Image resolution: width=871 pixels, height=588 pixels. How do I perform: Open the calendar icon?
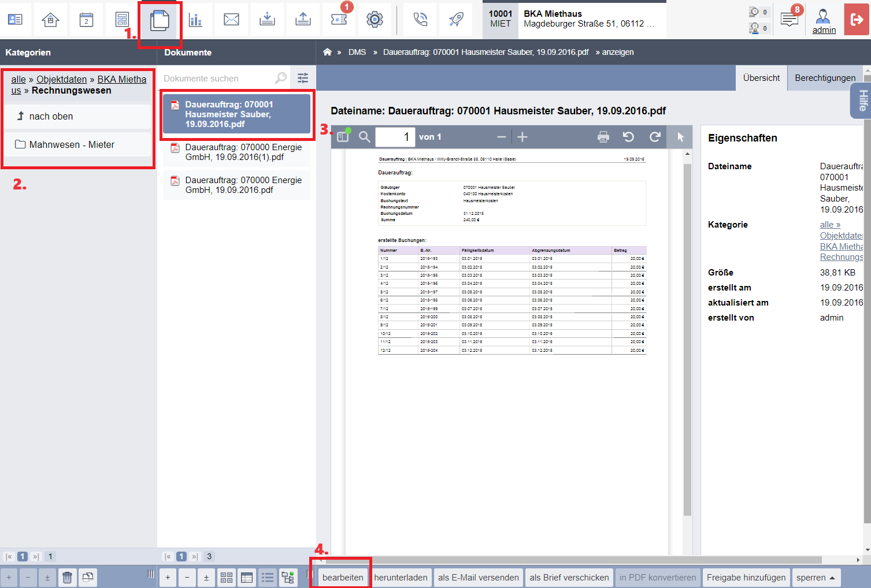[x=86, y=20]
